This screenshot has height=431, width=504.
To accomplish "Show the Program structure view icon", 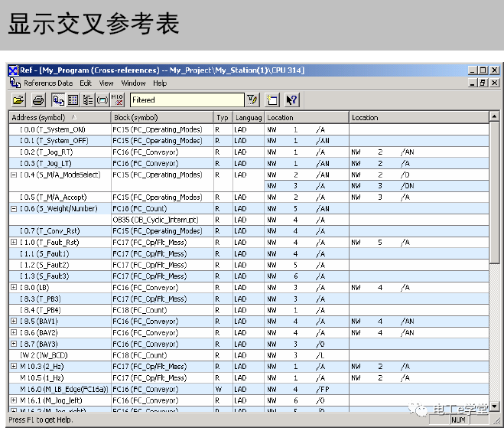I will pos(88,100).
